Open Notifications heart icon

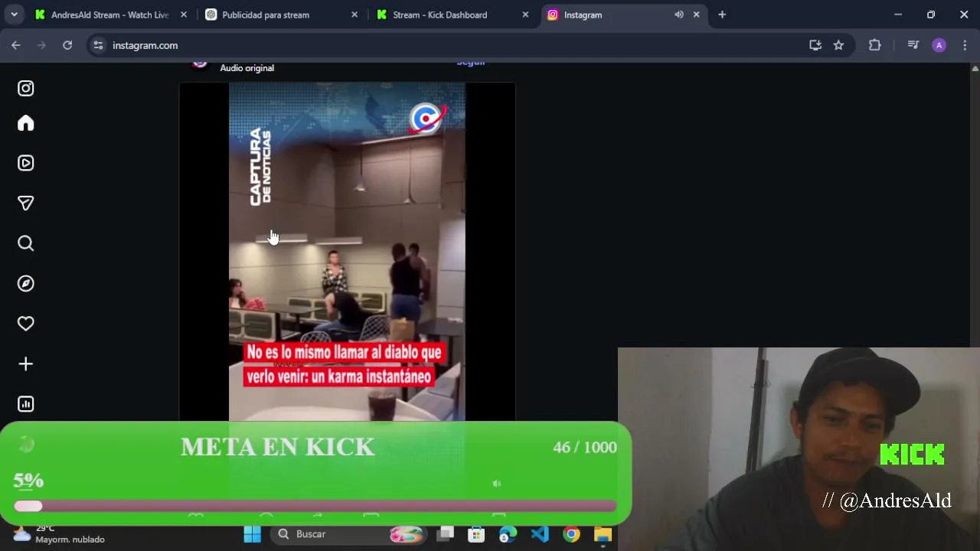[26, 324]
